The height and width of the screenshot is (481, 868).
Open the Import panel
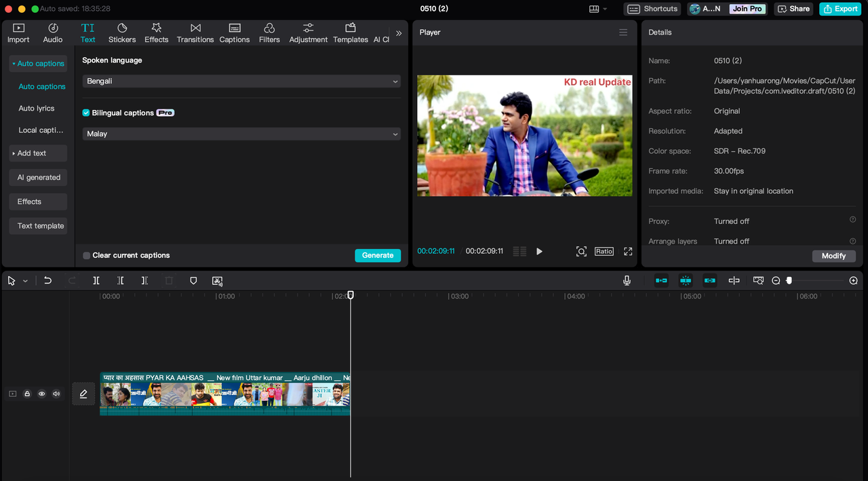18,33
